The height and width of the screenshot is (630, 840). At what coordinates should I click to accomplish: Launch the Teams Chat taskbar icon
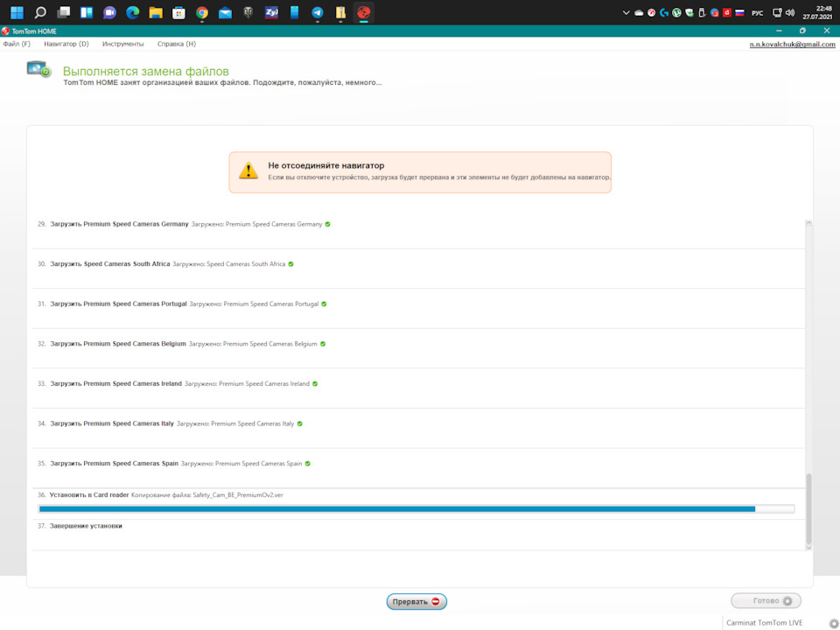109,12
